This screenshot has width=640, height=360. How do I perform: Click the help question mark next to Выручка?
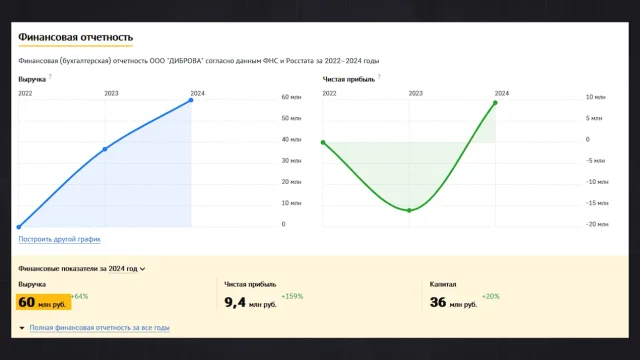coord(50,76)
